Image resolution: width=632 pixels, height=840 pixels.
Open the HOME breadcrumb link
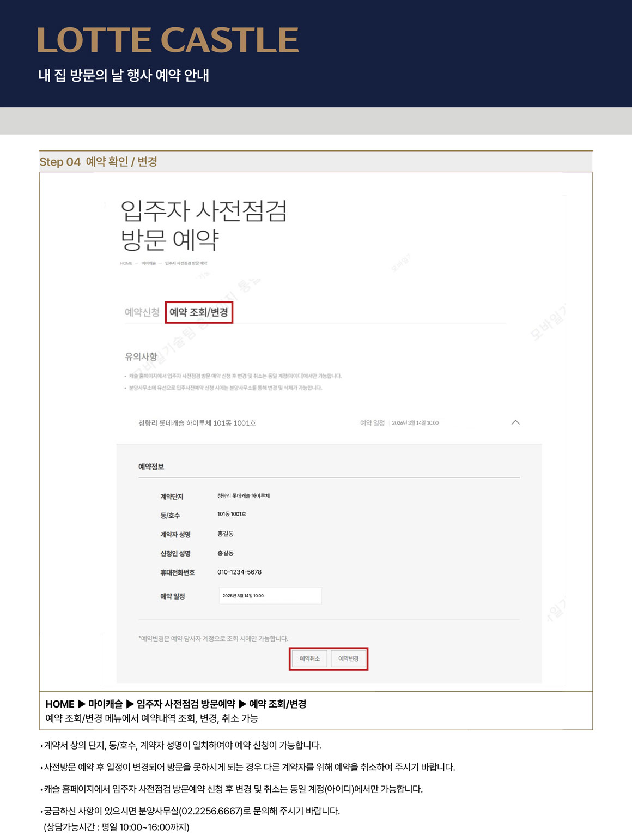click(126, 263)
